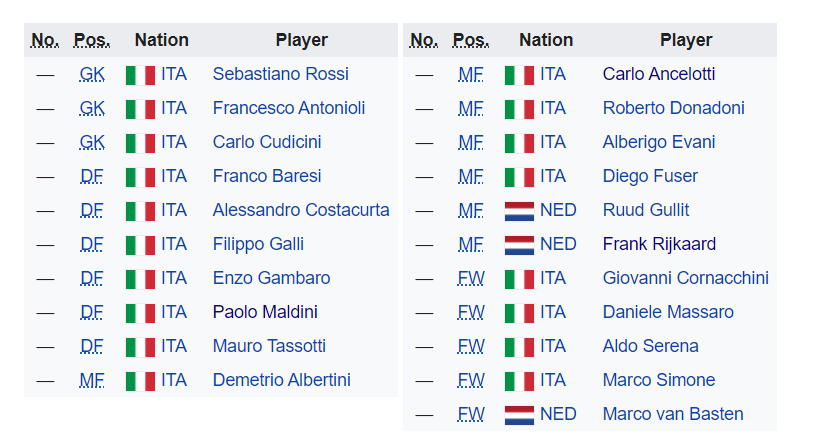The image size is (821, 448).
Task: Click the Italy flag beside Carlo Ancelotti
Action: [519, 74]
